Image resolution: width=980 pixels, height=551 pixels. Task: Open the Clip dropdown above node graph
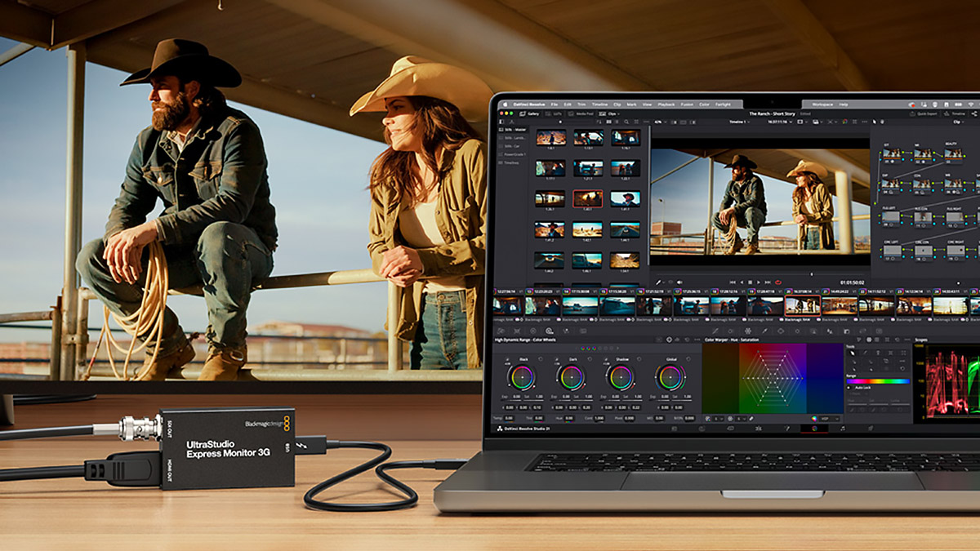[960, 122]
